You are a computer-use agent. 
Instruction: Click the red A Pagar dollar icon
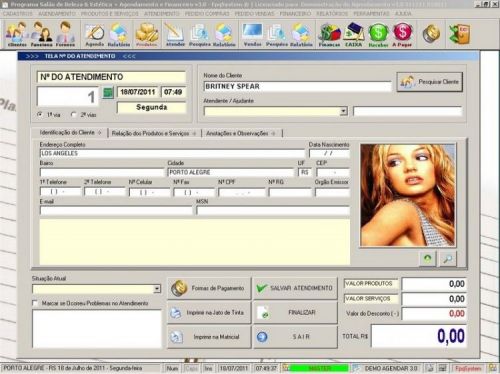pos(402,35)
